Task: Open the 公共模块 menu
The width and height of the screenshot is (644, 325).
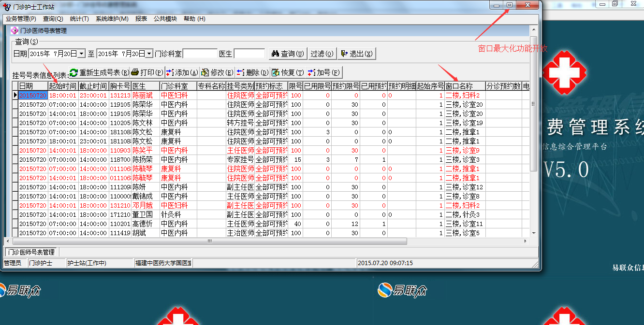Action: coord(165,19)
